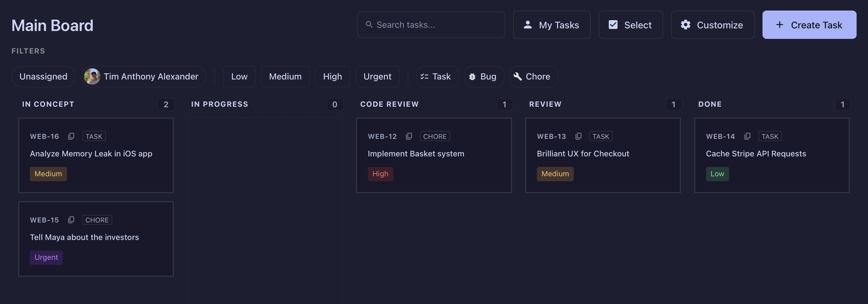Show only My Tasks

pyautogui.click(x=551, y=25)
